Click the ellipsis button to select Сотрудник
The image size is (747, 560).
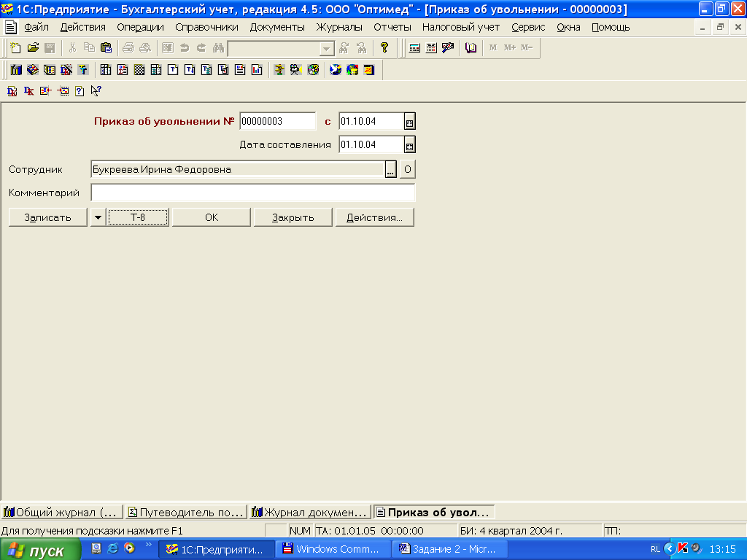[x=391, y=169]
